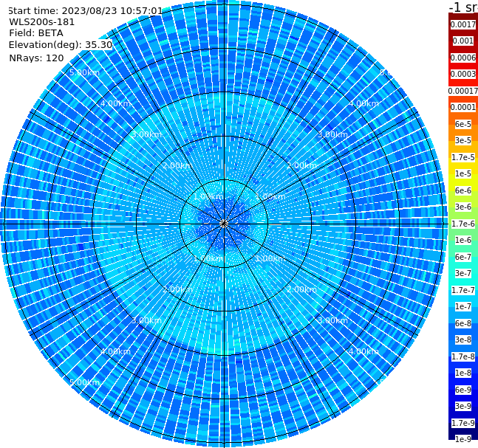
Task: Click the 'Field: BETA' label
Action: coord(36,33)
